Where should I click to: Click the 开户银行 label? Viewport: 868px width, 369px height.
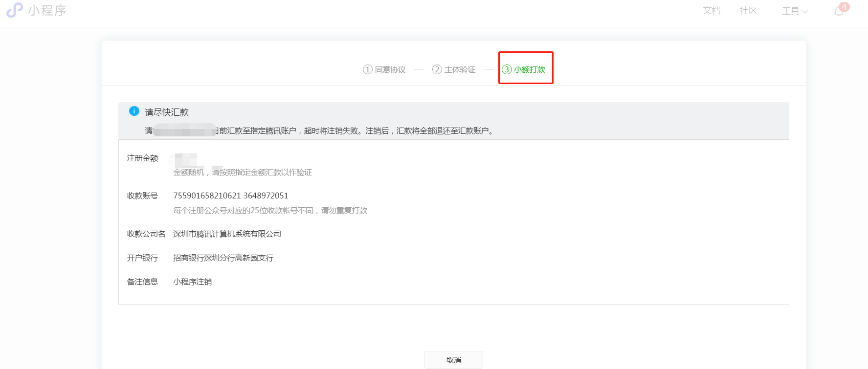[142, 258]
